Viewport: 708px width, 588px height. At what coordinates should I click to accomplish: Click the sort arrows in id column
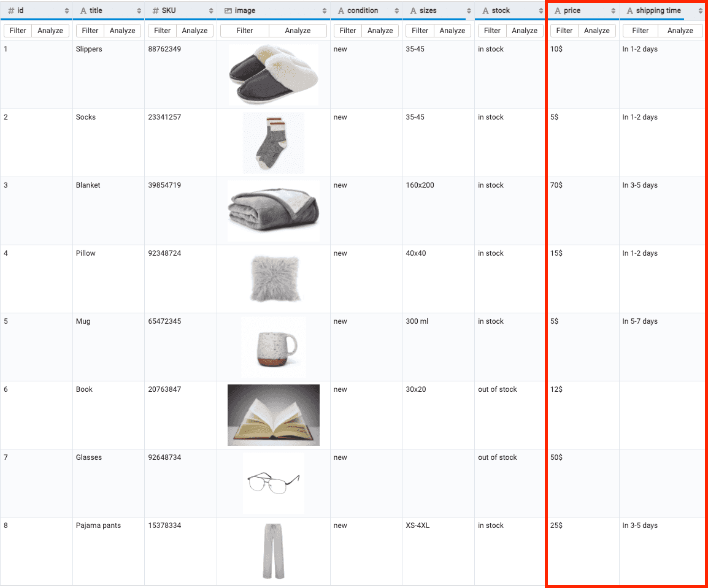point(67,11)
